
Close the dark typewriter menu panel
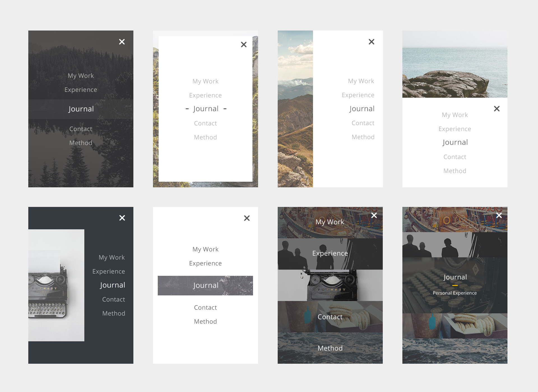(122, 218)
